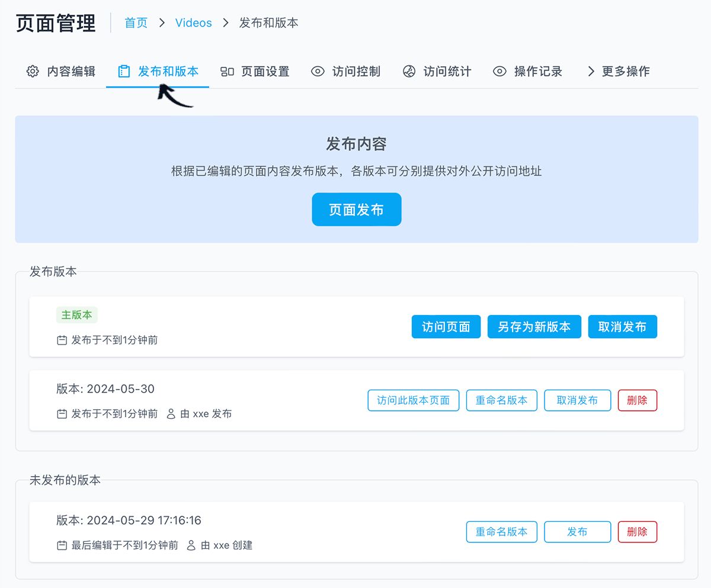Click the green 主版本 badge
The width and height of the screenshot is (711, 588).
click(77, 315)
